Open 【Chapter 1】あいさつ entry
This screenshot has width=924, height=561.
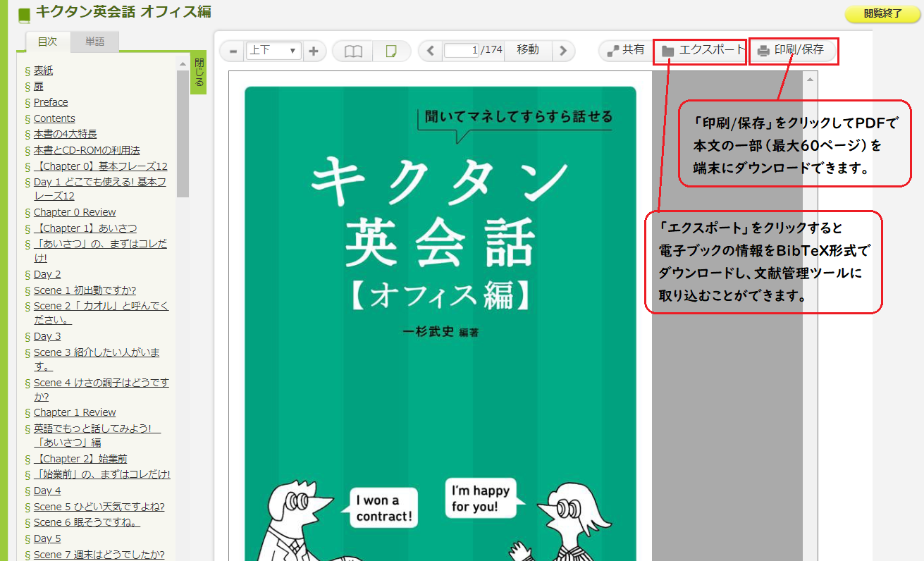pyautogui.click(x=85, y=228)
